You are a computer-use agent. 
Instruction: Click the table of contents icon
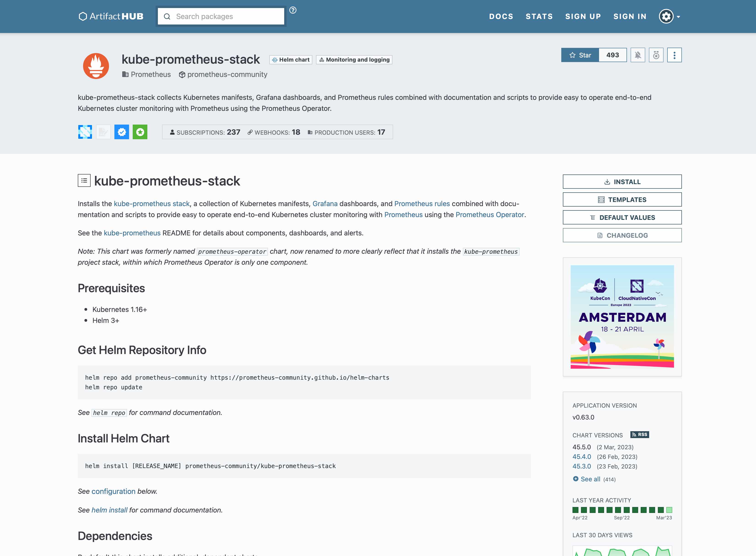(84, 181)
